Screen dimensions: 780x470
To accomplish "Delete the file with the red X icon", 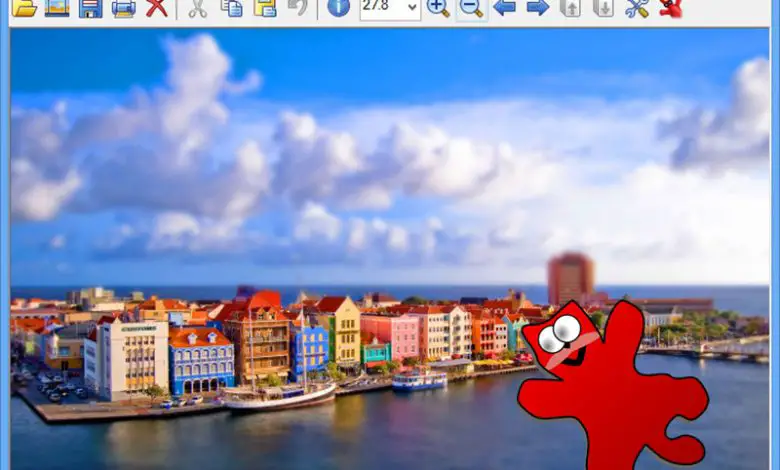I will (157, 7).
